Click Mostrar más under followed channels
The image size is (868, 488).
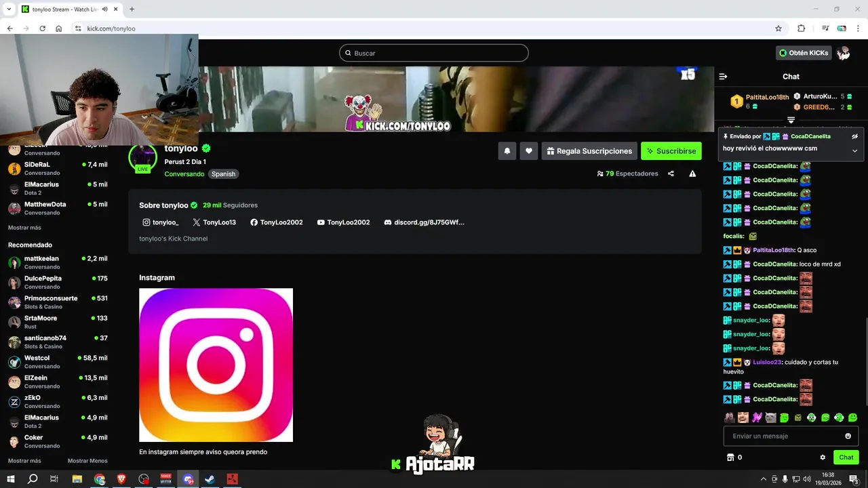pyautogui.click(x=24, y=228)
